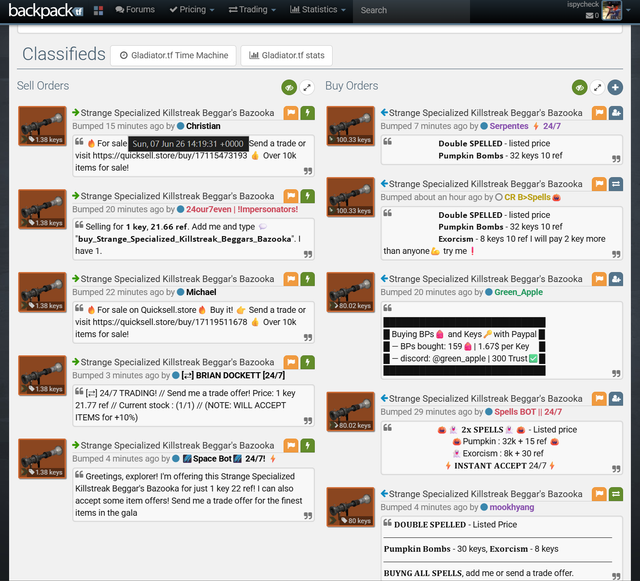Flag BRIAN DOCKETT's sell listing
Screen dimensions: 640x581
(x=291, y=363)
